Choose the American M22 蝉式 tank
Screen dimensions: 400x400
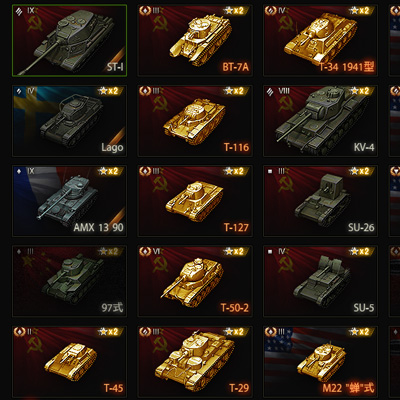click(320, 362)
